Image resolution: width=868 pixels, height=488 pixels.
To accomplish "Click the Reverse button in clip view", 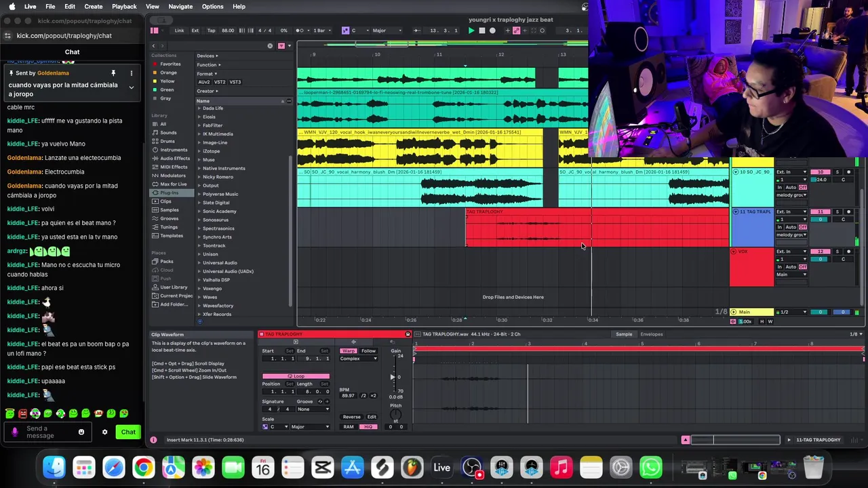I will coord(351,417).
